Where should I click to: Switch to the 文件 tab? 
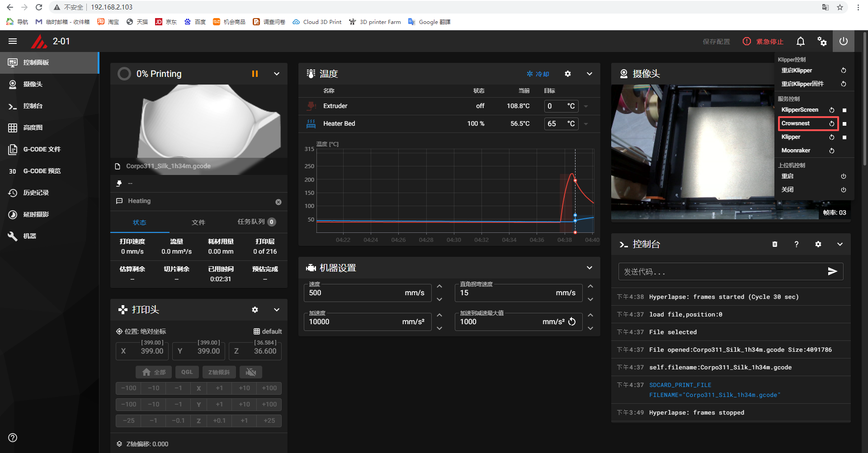(198, 222)
